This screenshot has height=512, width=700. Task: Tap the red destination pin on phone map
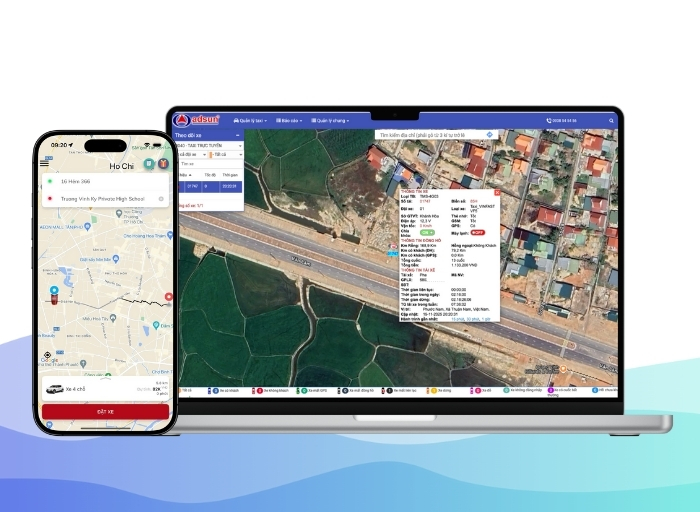168,296
